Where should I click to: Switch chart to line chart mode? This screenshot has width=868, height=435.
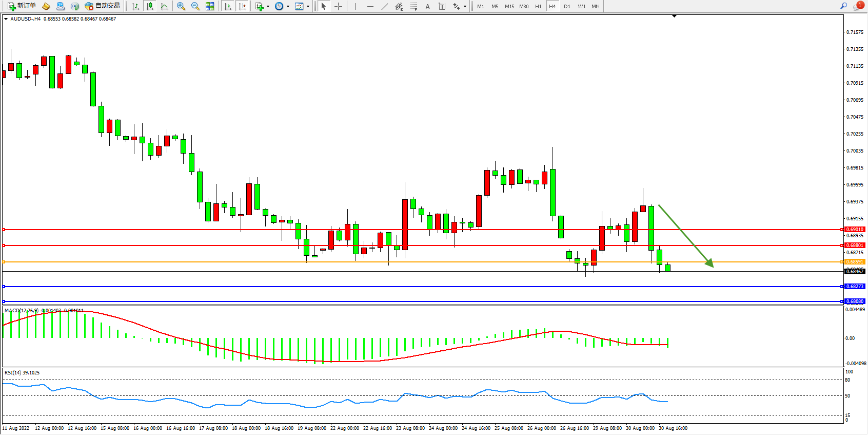[164, 6]
